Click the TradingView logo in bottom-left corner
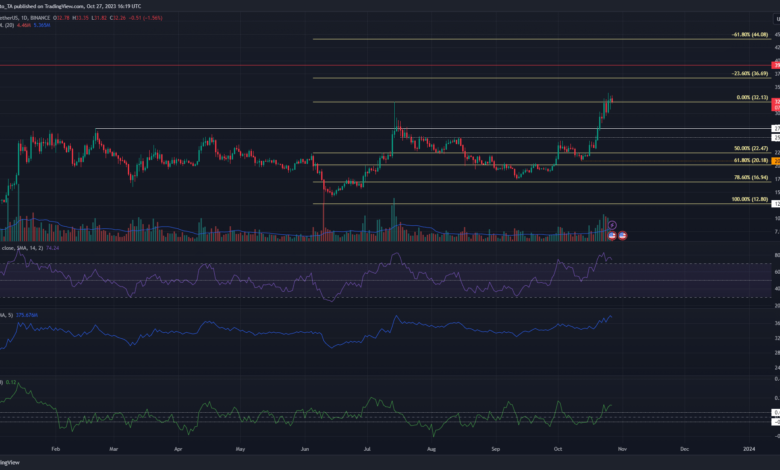The height and width of the screenshot is (470, 780). click(10, 462)
